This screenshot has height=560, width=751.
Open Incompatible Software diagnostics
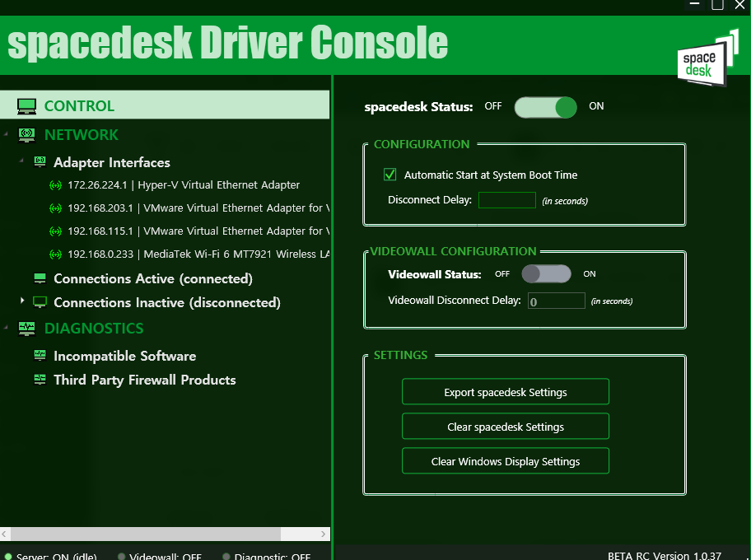click(124, 356)
